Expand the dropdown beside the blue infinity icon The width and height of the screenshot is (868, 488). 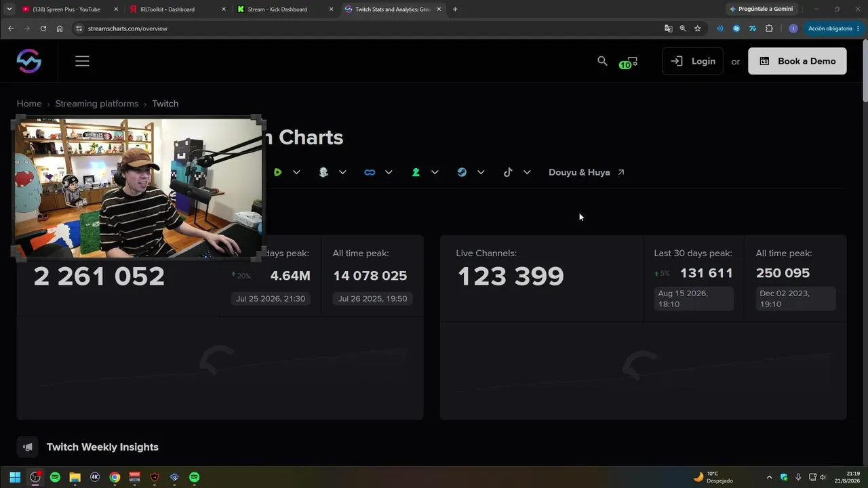point(389,172)
